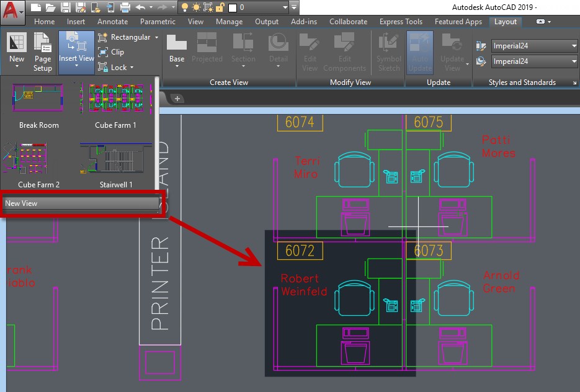Open the Insert View tool
The width and height of the screenshot is (580, 392).
point(76,51)
